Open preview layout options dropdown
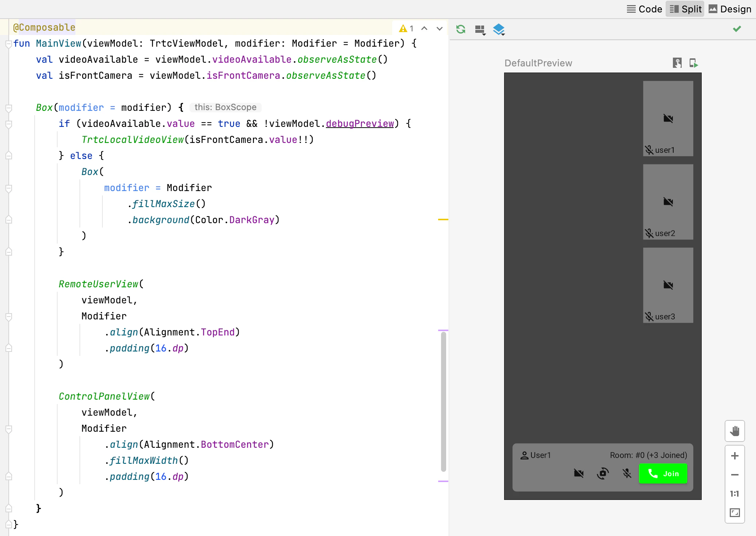Viewport: 756px width, 536px height. (x=480, y=29)
